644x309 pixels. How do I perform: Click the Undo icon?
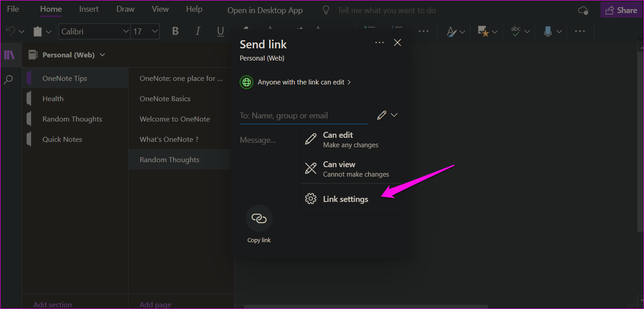pyautogui.click(x=10, y=31)
